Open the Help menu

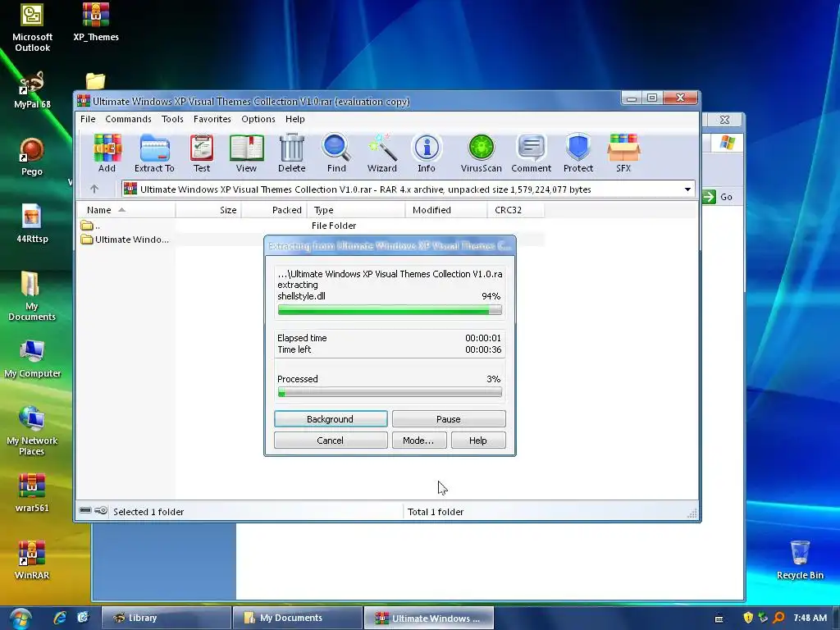294,119
